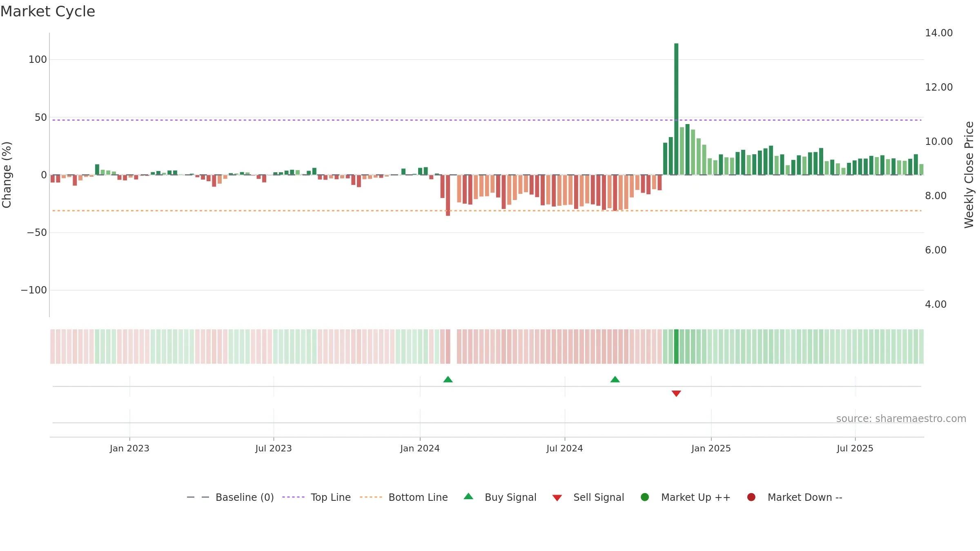This screenshot has height=551, width=980.
Task: Click the 8.00 tick on the price axis
Action: pyautogui.click(x=935, y=196)
